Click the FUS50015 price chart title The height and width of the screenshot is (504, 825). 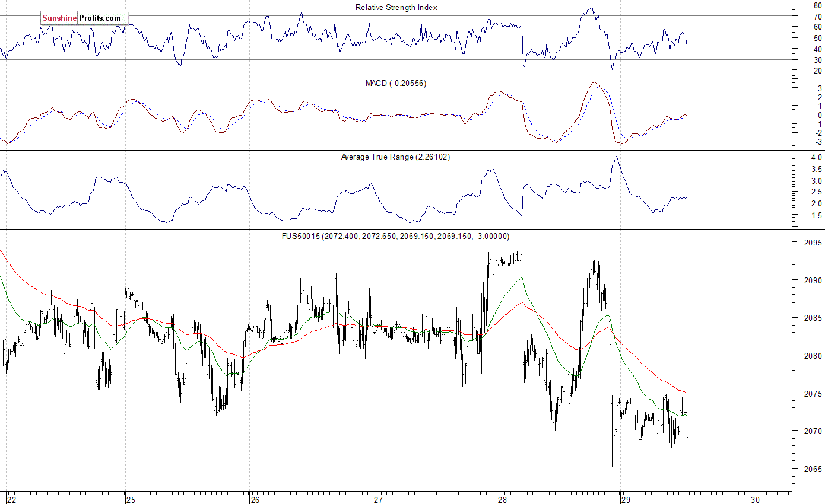(x=396, y=236)
